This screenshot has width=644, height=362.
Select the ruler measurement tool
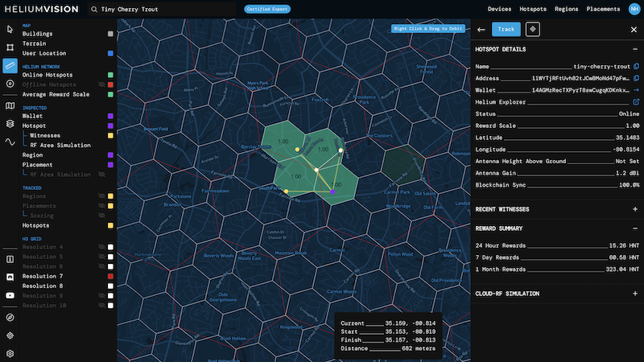10,65
